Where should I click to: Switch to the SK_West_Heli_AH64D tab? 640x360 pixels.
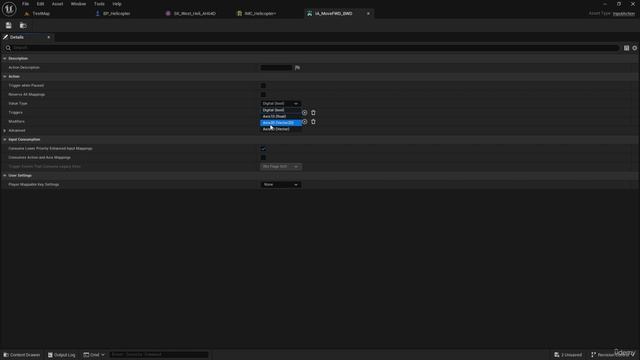click(x=195, y=13)
